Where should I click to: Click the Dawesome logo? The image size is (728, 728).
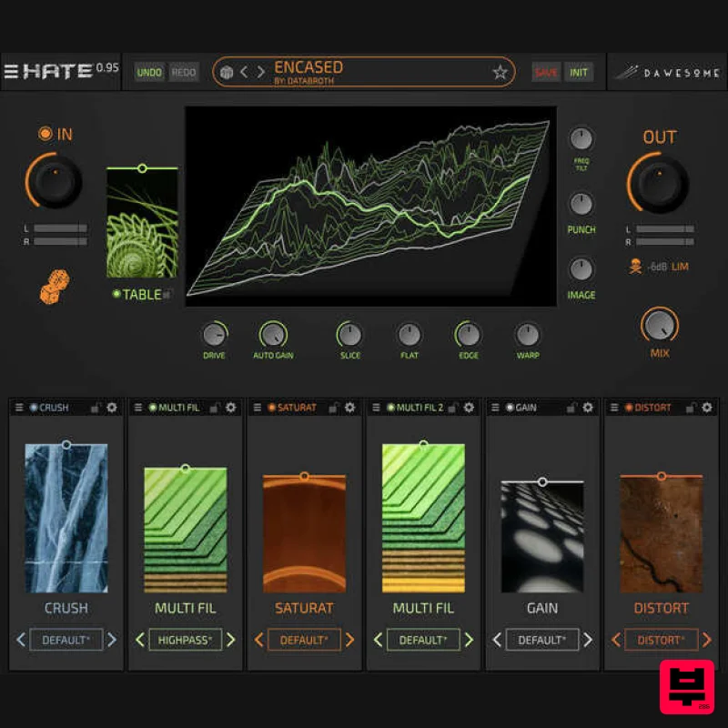tap(669, 71)
